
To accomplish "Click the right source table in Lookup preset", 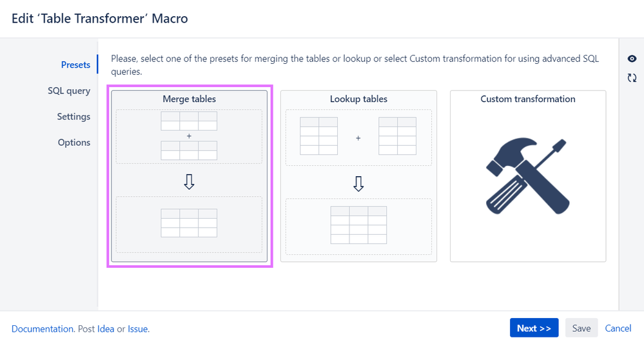I will pos(397,136).
